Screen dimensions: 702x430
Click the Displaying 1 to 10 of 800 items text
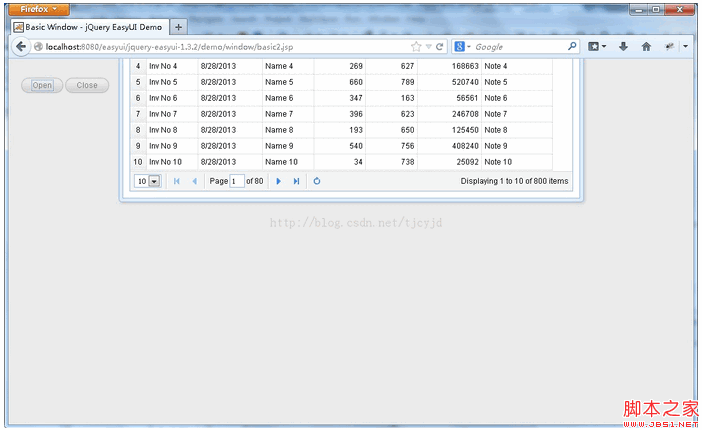tap(514, 181)
